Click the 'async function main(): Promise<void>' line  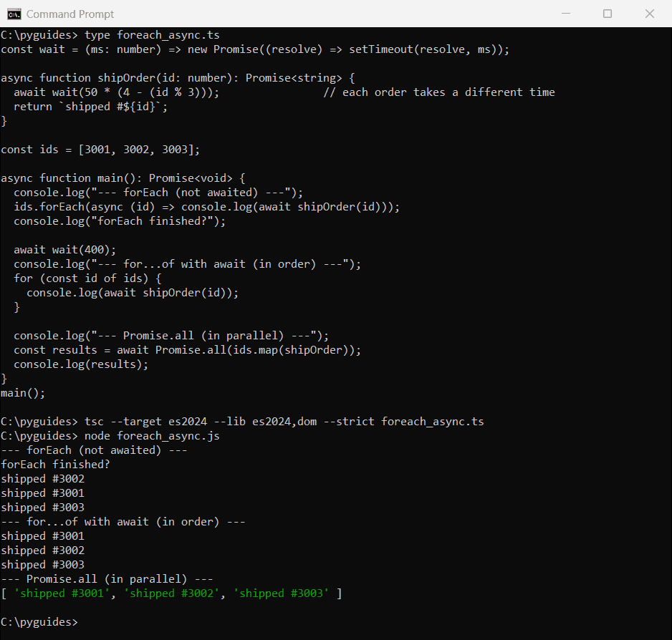tap(123, 178)
